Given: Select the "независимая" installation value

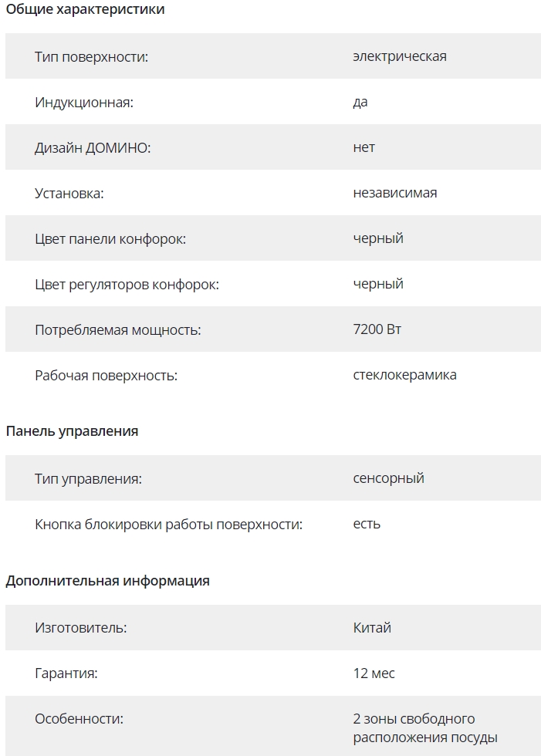Looking at the screenshot, I should 395,193.
